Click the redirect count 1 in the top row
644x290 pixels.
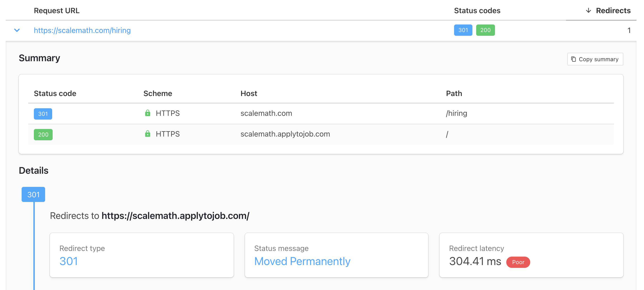[x=629, y=30]
